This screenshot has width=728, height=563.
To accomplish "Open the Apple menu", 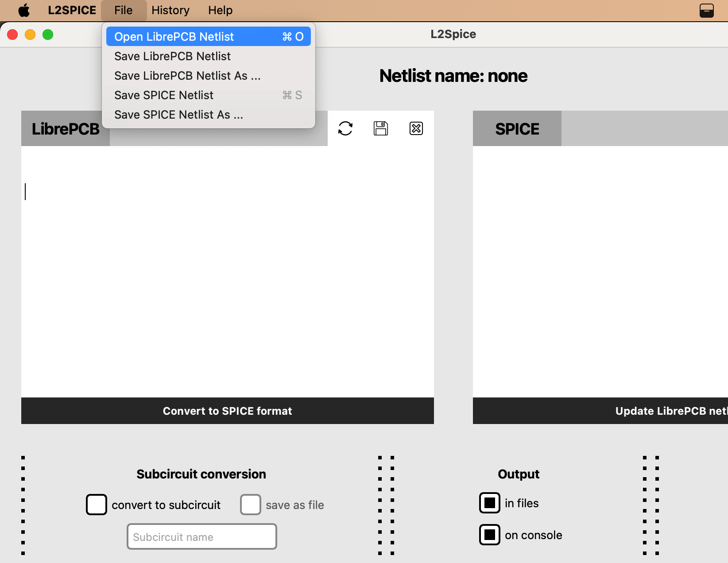I will (24, 10).
